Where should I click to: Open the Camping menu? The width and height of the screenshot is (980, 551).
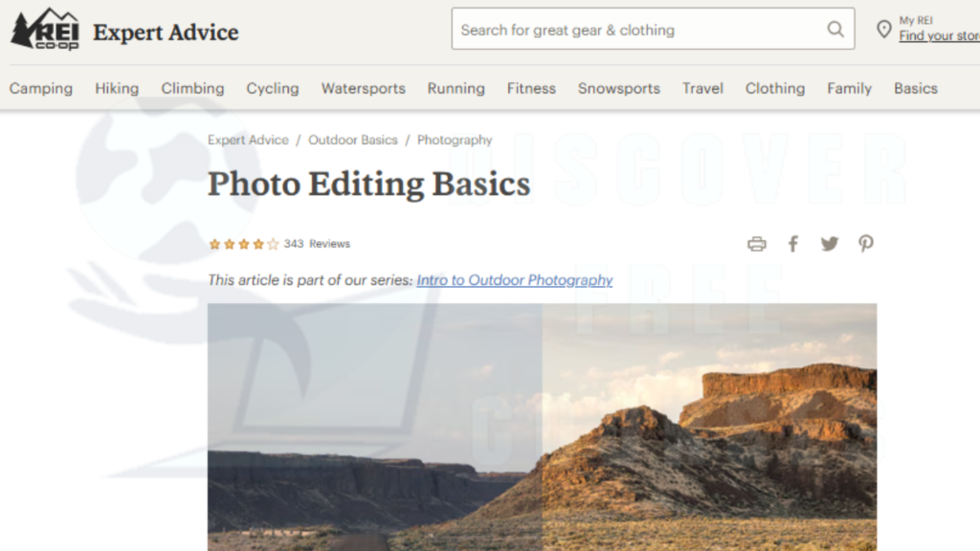pyautogui.click(x=40, y=89)
